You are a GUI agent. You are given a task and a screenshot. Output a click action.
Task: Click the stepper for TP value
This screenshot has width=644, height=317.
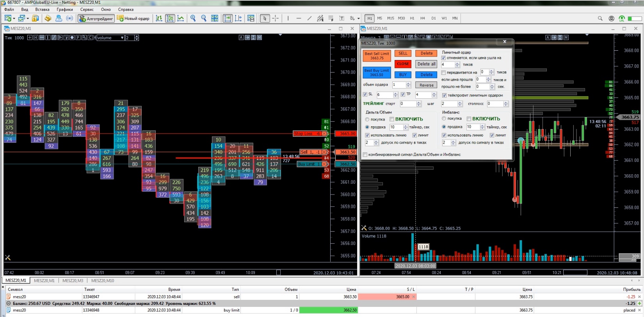coord(434,95)
